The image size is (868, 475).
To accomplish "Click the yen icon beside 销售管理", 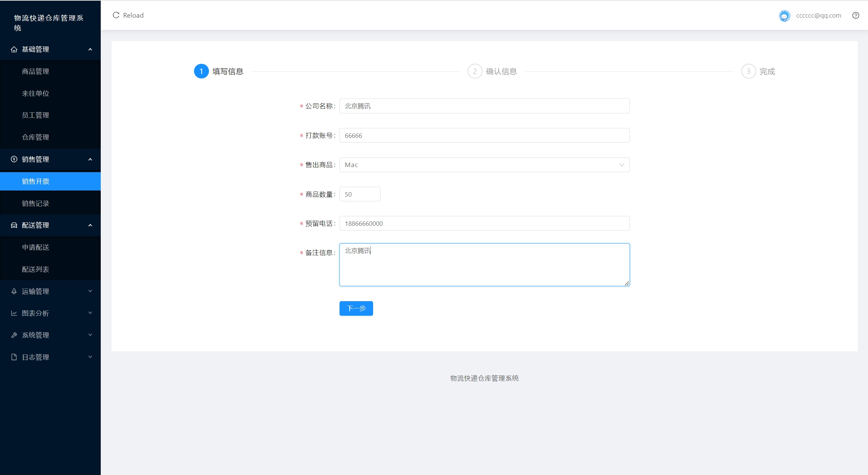I will (x=14, y=159).
